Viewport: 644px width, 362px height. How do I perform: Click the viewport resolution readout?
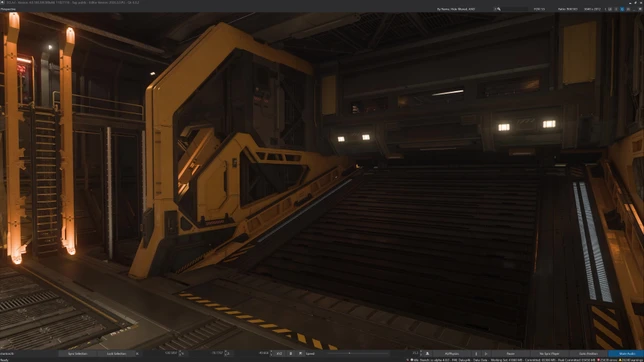592,9
